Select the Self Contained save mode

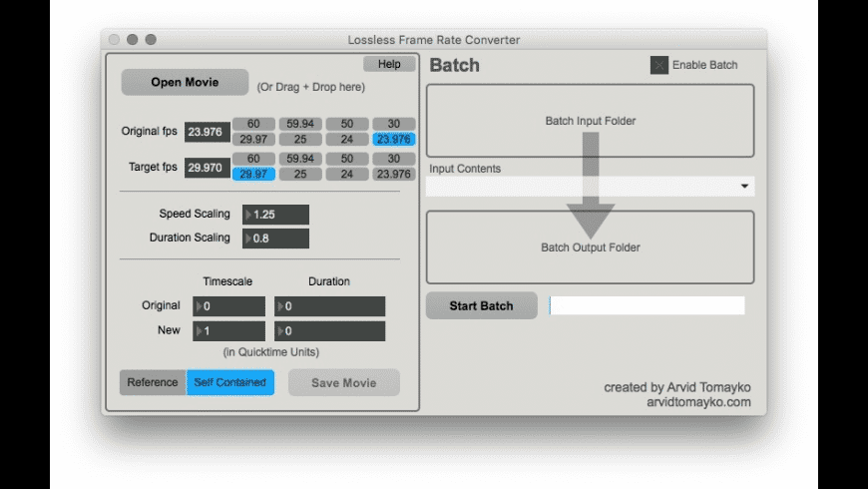230,382
